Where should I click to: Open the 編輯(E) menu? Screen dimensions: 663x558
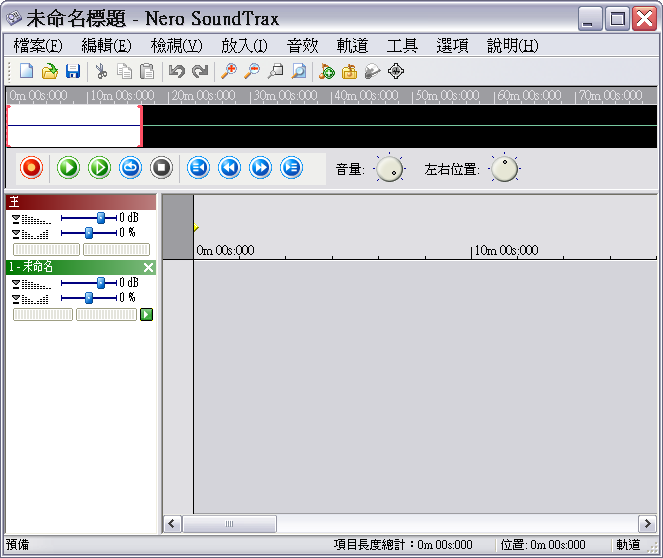107,45
